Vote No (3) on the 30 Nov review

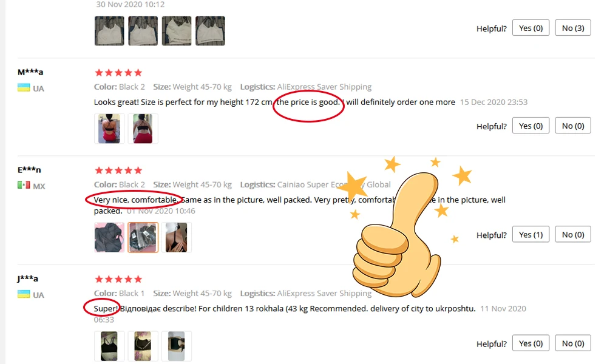[573, 28]
